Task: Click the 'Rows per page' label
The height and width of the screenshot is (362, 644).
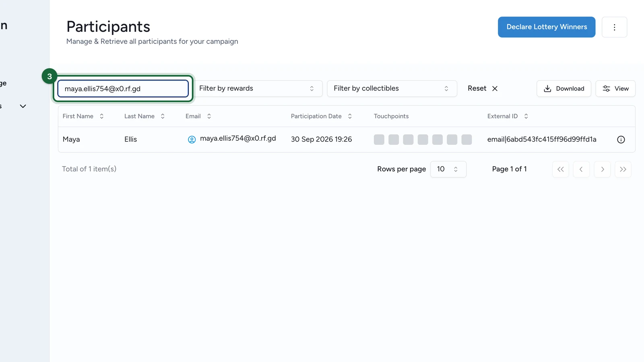Action: 402,169
